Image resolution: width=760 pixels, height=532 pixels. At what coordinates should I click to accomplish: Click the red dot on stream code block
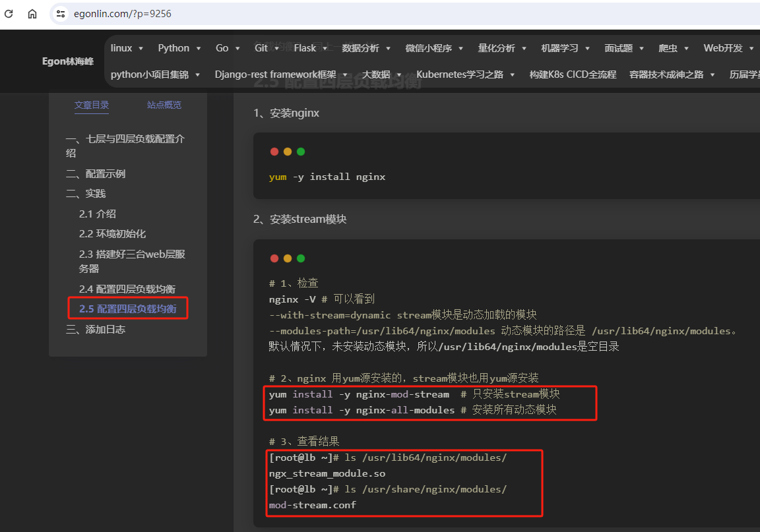point(274,258)
